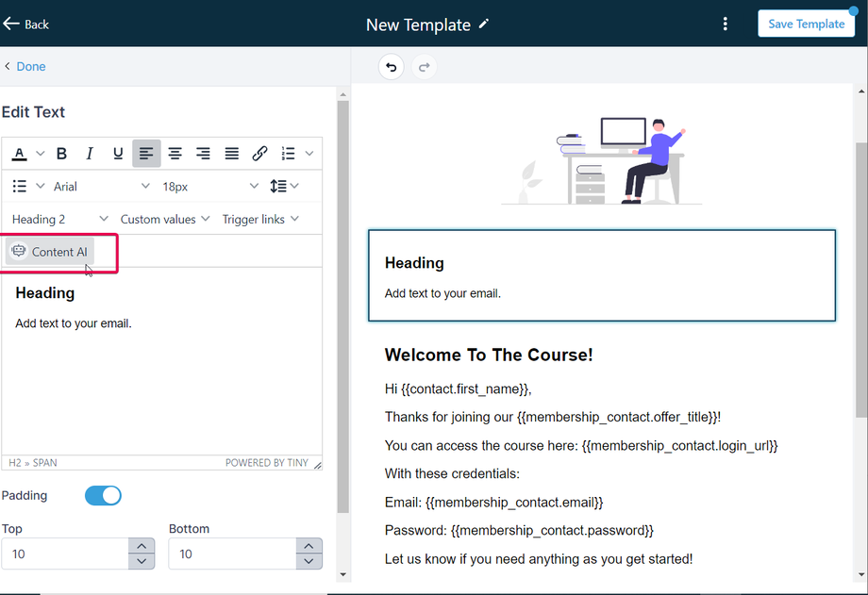Edit template name with pencil icon
The height and width of the screenshot is (595, 868).
484,24
